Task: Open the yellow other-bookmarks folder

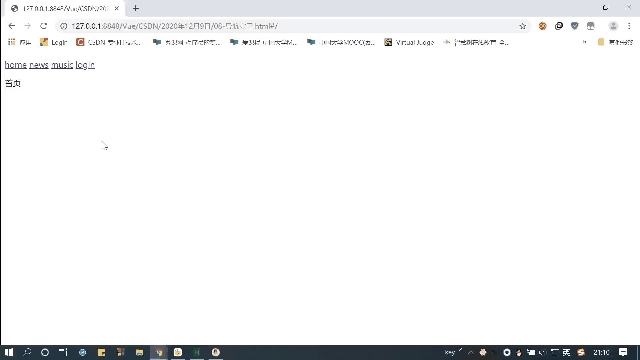Action: 615,42
